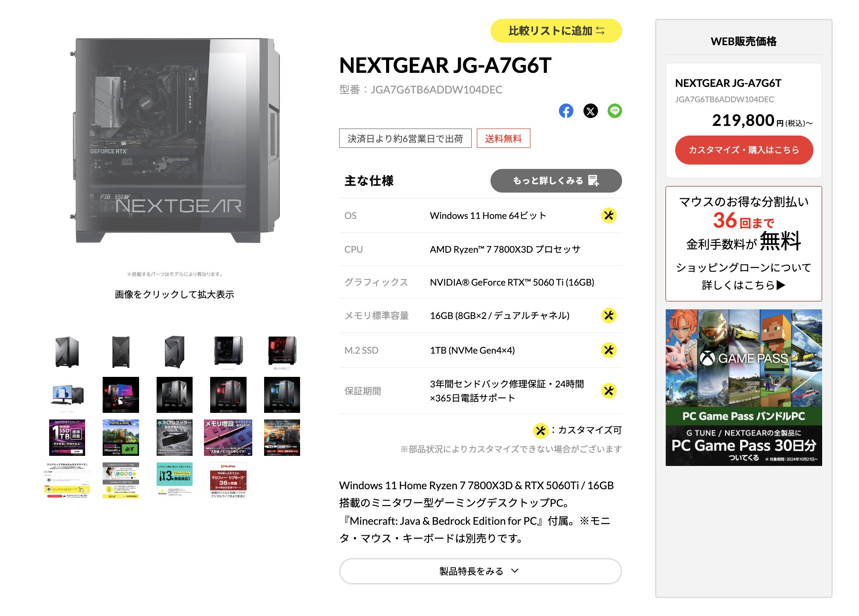This screenshot has height=616, width=859.
Task: Select the McAfee promotional thumbnail
Action: pyautogui.click(x=228, y=480)
